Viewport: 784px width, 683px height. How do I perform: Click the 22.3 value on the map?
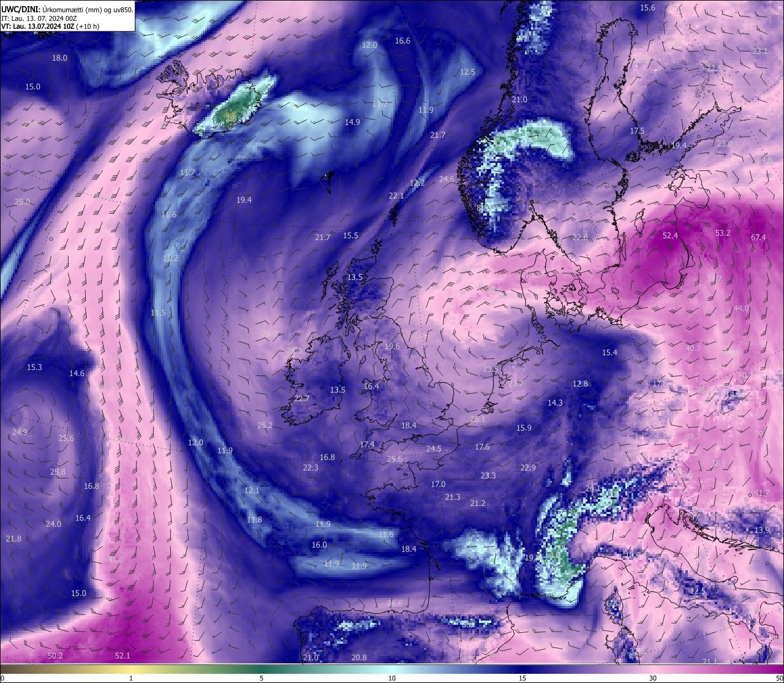point(311,467)
